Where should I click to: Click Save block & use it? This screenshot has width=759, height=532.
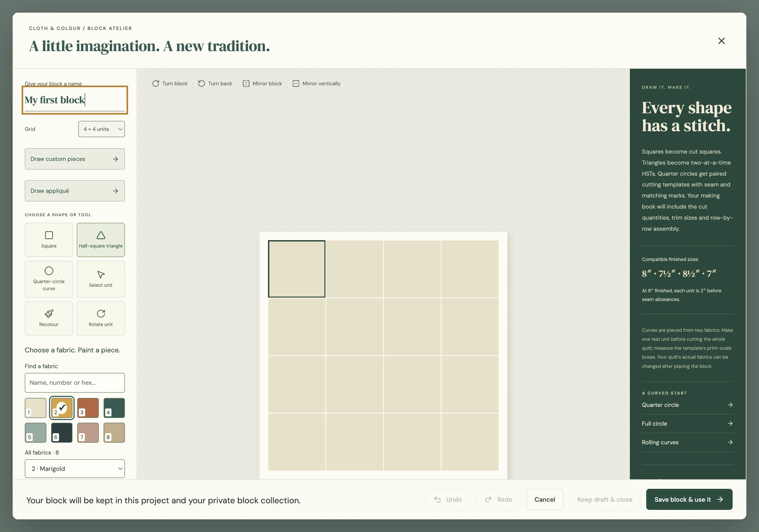pos(689,499)
